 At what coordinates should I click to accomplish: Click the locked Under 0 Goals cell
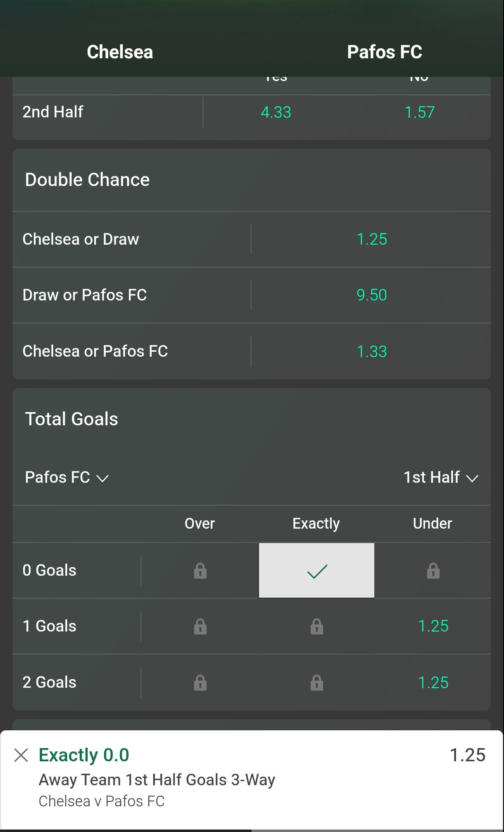pos(433,571)
